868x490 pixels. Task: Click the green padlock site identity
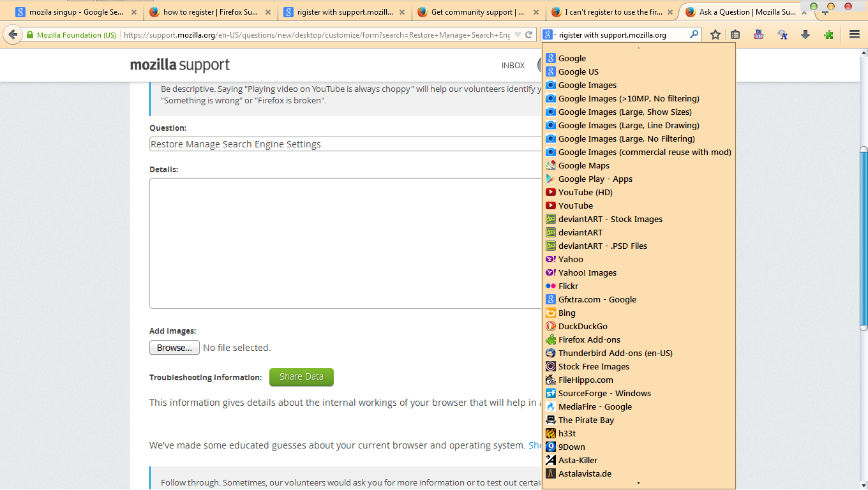point(30,35)
